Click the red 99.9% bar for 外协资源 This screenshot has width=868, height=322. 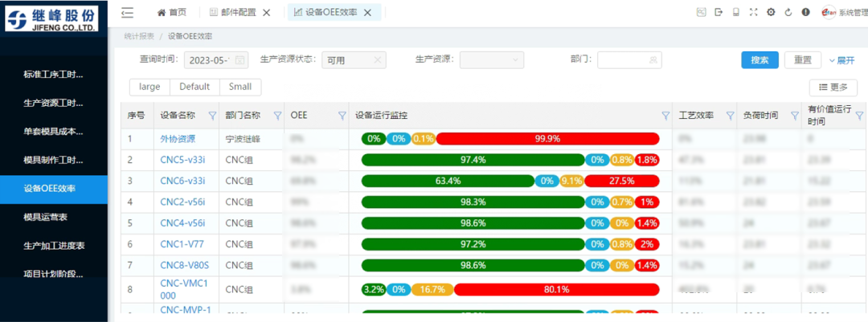tap(547, 139)
